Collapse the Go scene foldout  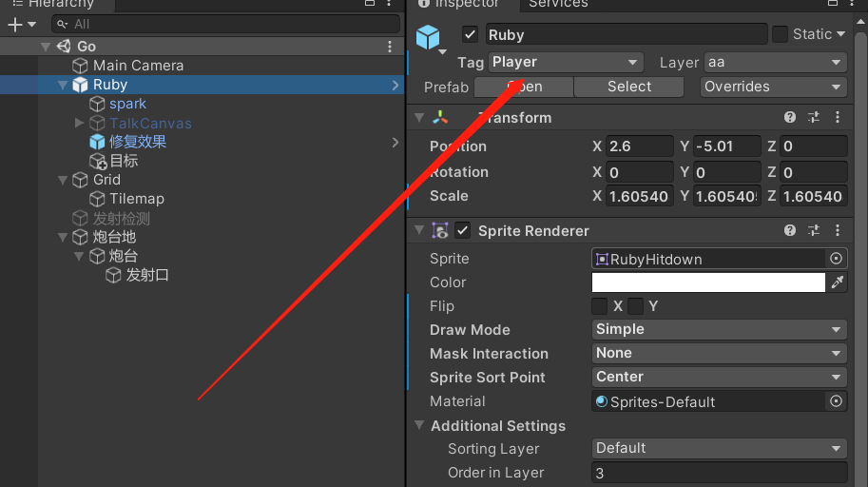click(x=46, y=47)
